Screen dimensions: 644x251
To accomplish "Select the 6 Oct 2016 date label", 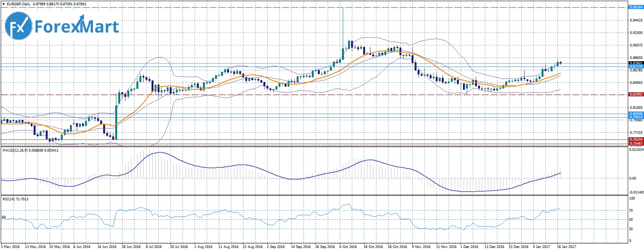I will [x=348, y=247].
